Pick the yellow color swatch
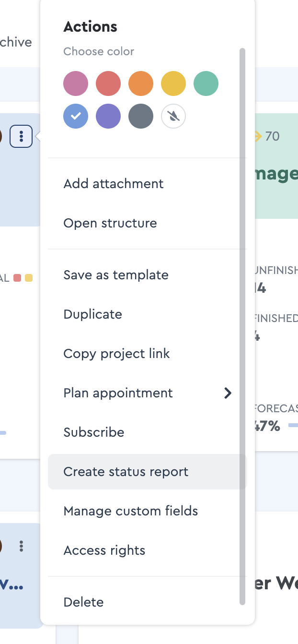Viewport: 298px width, 644px height. coord(173,83)
